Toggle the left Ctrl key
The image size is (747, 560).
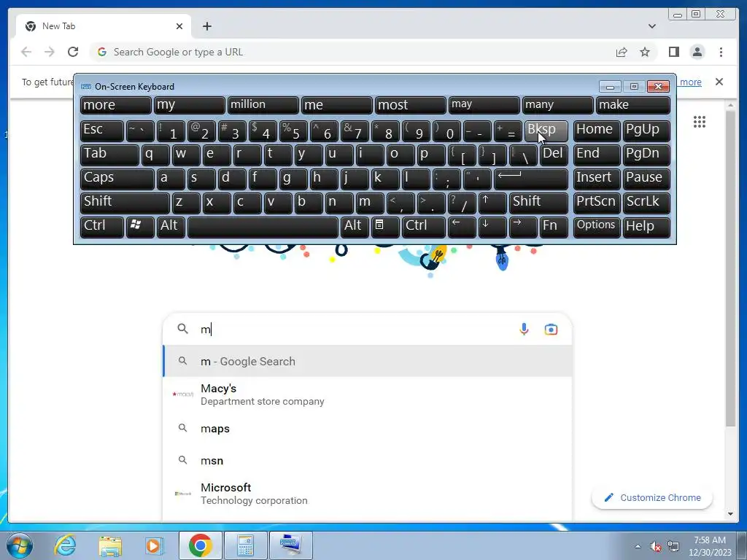(102, 227)
